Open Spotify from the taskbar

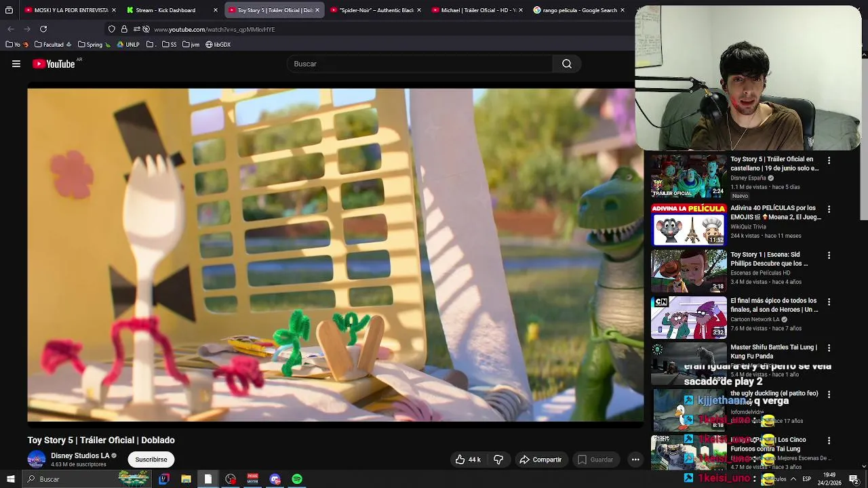[297, 479]
